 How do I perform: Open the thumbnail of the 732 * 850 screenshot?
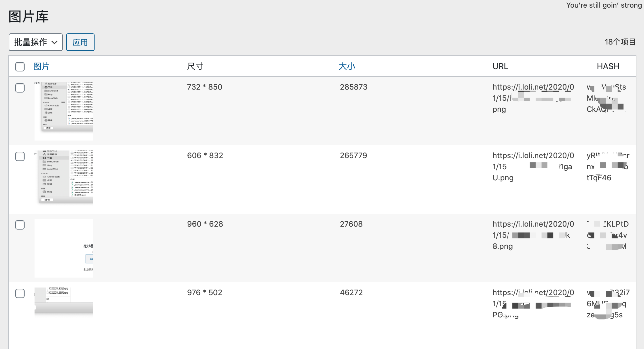64,111
